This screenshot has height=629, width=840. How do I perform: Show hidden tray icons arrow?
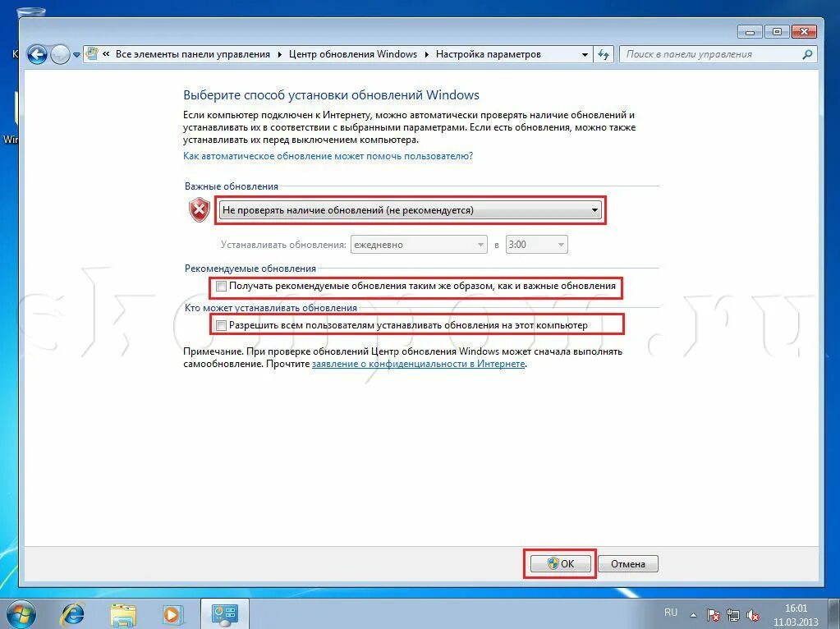(x=693, y=615)
